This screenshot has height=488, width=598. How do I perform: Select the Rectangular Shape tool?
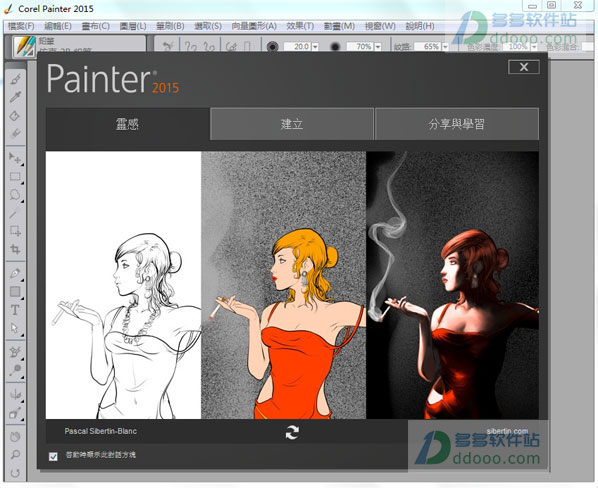15,292
